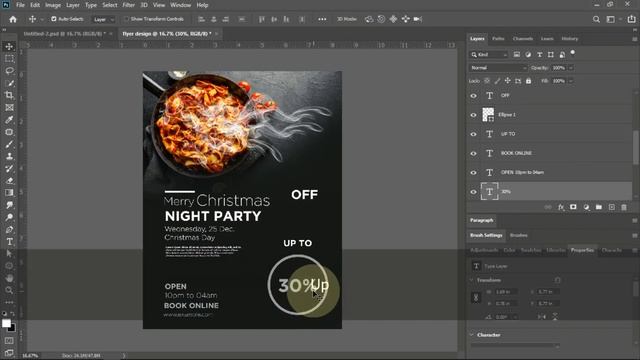Switch to the Untitled-2.psd document tab
Screen dimensions: 640x360
tap(64, 34)
